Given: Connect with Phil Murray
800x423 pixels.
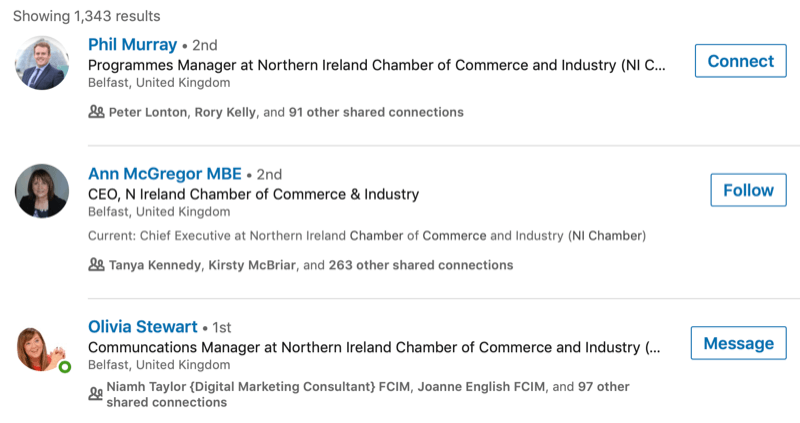Looking at the screenshot, I should 740,61.
